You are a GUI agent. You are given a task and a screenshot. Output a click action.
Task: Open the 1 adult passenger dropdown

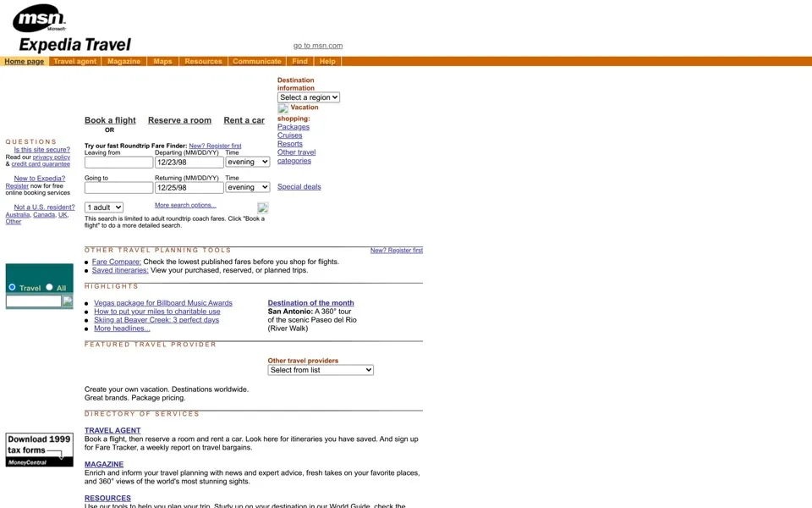103,207
